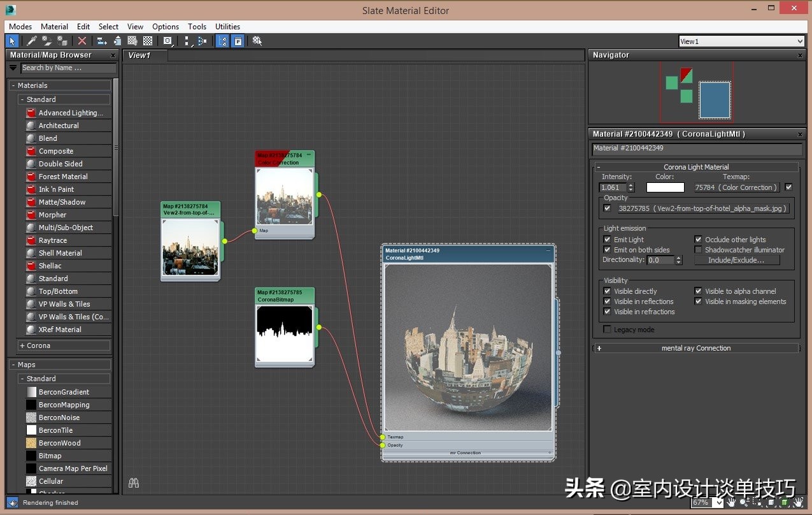Image resolution: width=812 pixels, height=515 pixels.
Task: Click the Search by Name field
Action: tap(68, 68)
